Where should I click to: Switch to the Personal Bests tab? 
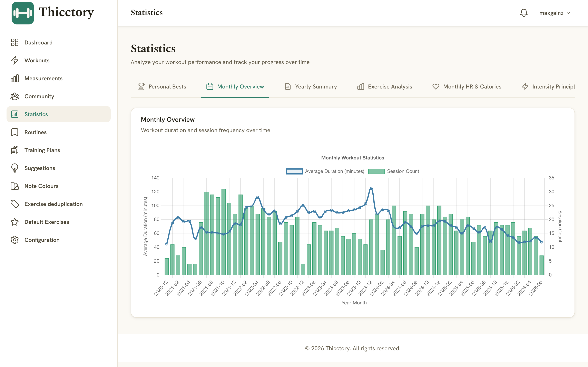tap(162, 87)
